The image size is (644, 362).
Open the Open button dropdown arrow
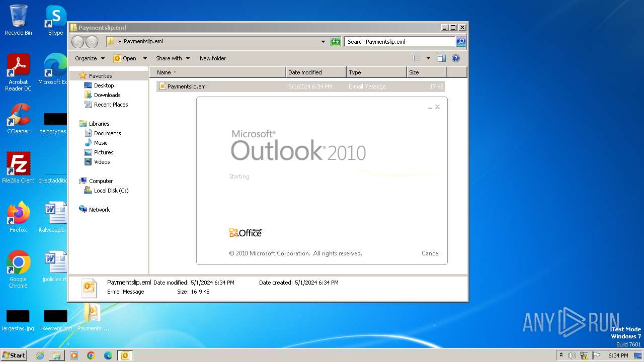pos(145,58)
